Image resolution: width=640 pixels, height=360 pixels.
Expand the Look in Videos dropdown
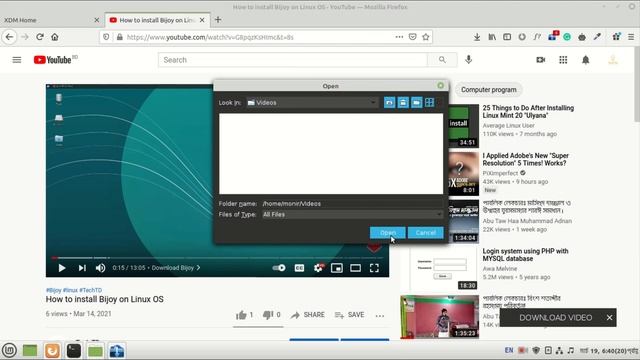[312, 102]
